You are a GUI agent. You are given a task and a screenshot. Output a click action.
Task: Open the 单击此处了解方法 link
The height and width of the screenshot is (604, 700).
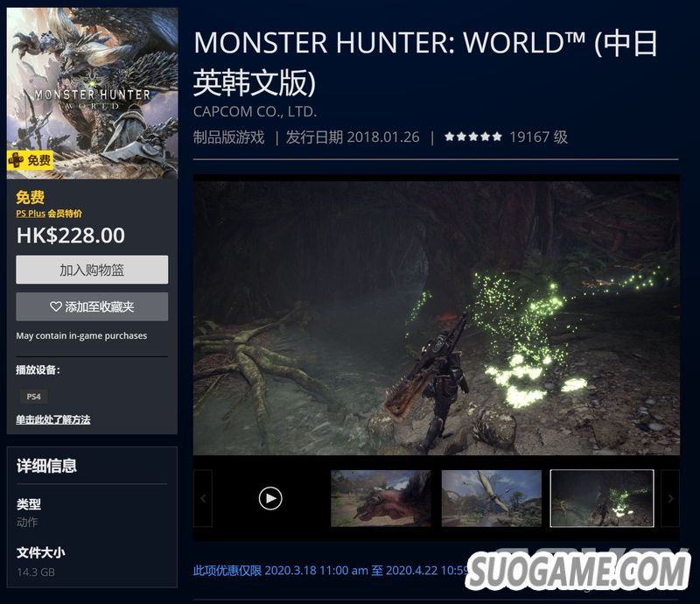[x=53, y=419]
